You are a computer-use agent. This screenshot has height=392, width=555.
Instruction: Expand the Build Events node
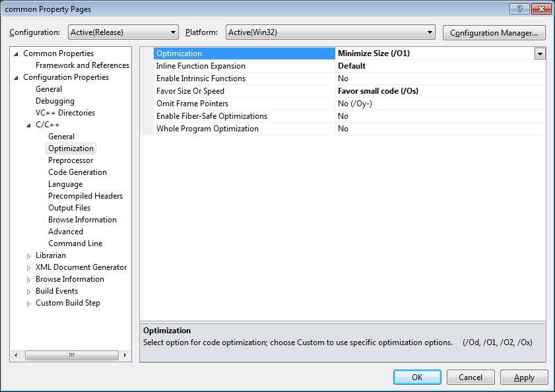pos(28,292)
